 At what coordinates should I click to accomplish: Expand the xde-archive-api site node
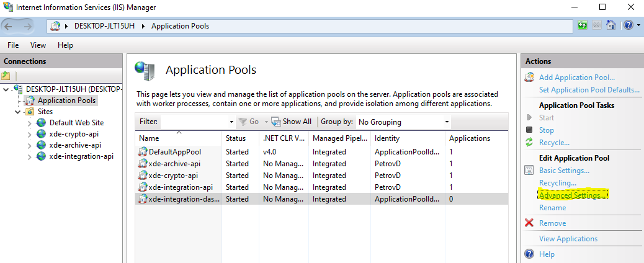29,145
